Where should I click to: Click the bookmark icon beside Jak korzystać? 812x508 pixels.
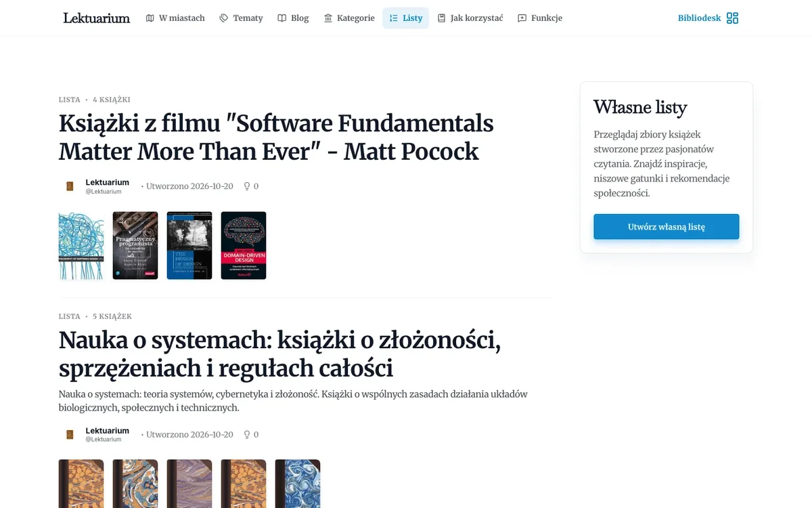(x=442, y=18)
